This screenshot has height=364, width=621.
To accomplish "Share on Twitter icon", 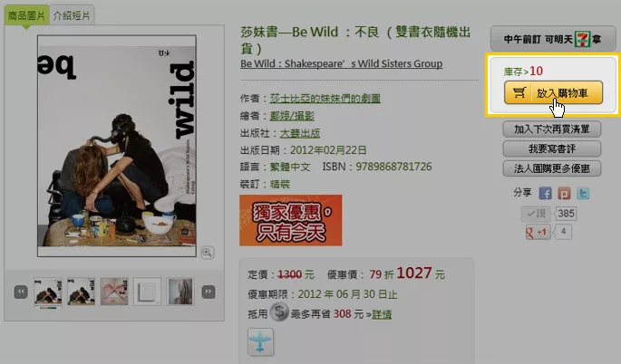I will [583, 193].
